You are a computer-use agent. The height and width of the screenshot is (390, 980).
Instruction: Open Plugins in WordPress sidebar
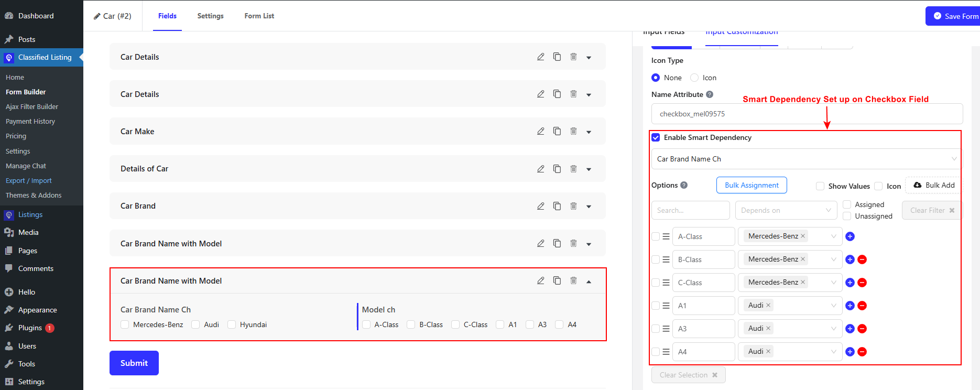[30, 328]
